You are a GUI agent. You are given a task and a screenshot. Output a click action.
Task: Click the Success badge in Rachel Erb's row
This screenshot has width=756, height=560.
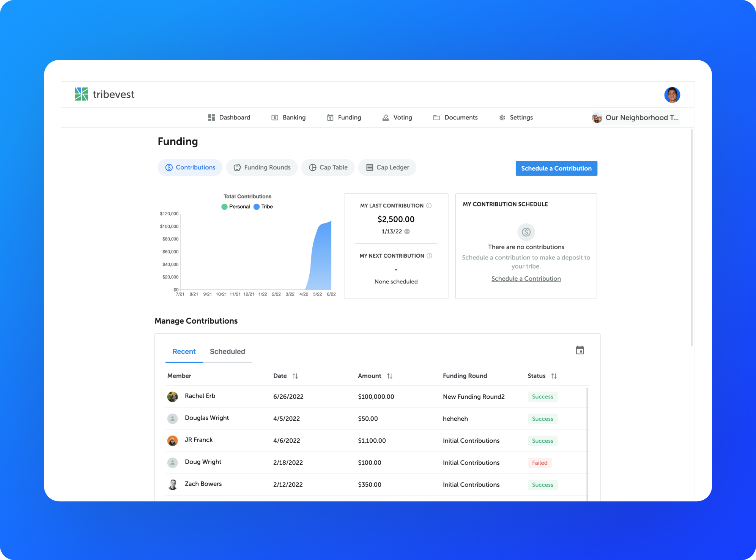543,397
